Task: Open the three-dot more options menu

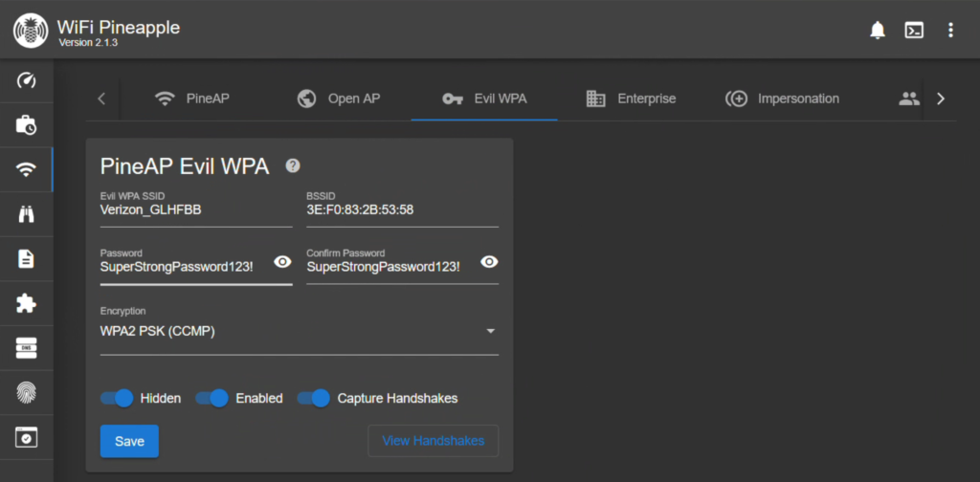Action: [x=950, y=30]
